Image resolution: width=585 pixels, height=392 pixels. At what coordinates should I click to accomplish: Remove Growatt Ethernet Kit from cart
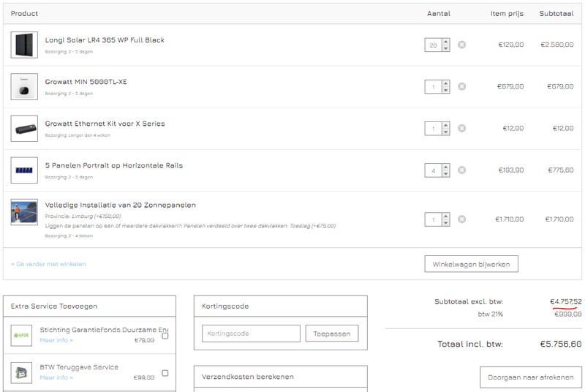click(x=461, y=128)
